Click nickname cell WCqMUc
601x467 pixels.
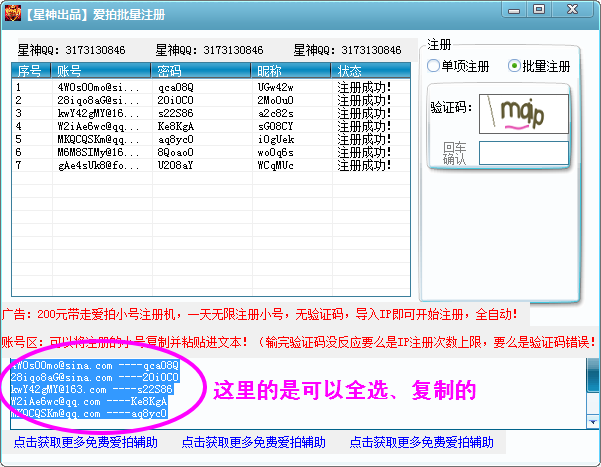click(x=276, y=166)
